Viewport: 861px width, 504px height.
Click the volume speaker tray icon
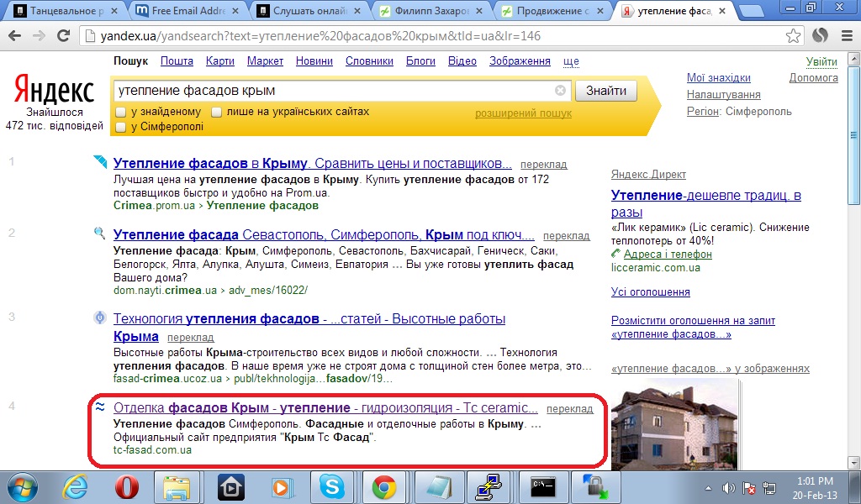pyautogui.click(x=729, y=488)
